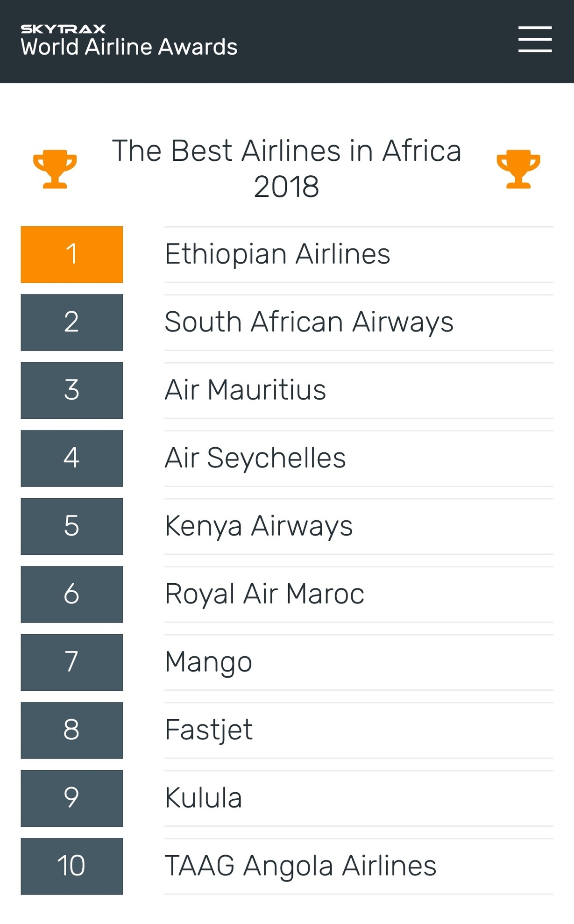Click the Best Airlines in Africa 2018 heading
This screenshot has height=924, width=574.
point(286,169)
